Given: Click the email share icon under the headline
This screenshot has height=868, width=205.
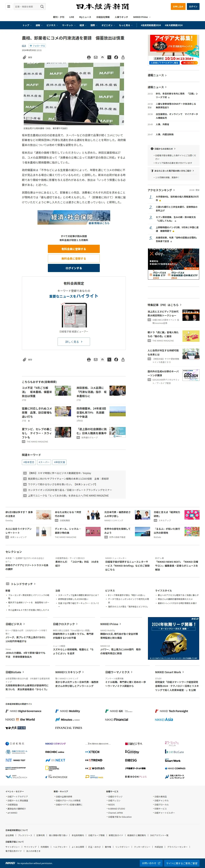Looking at the screenshot, I should 95,57.
